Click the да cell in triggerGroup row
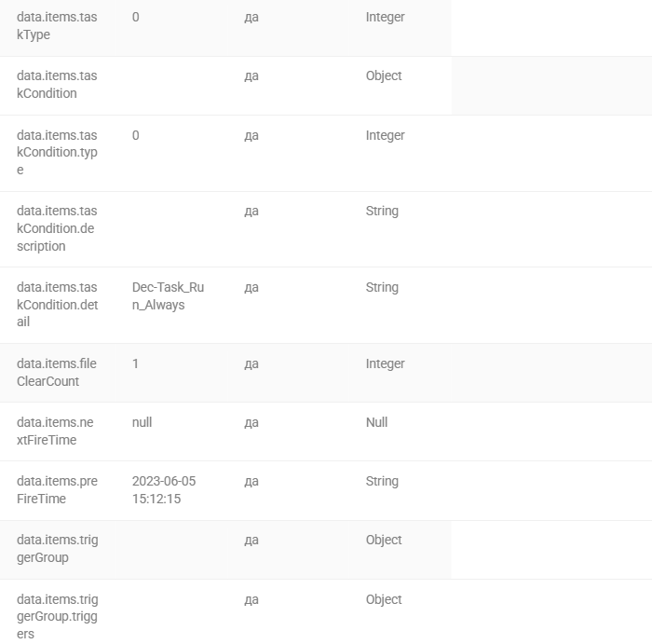652x644 pixels. tap(251, 540)
